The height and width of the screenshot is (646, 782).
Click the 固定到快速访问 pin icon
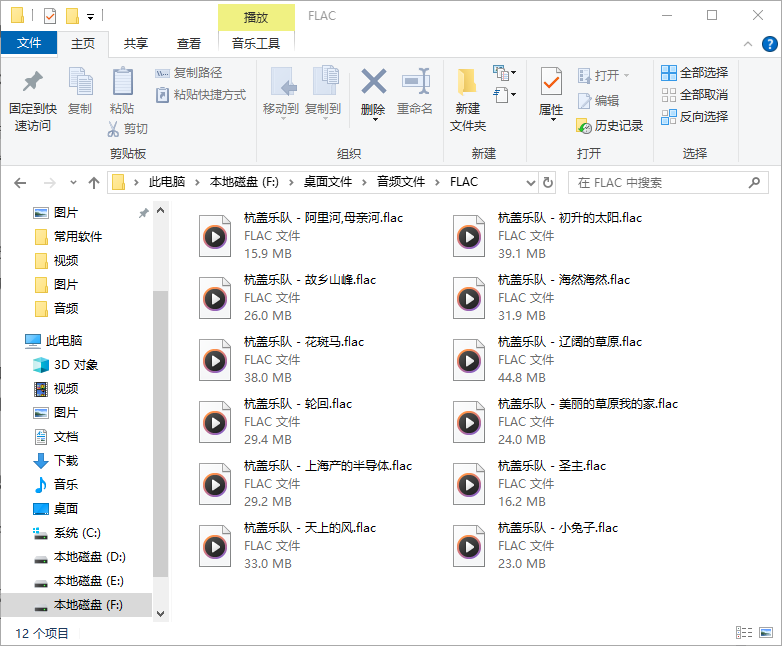[x=32, y=82]
